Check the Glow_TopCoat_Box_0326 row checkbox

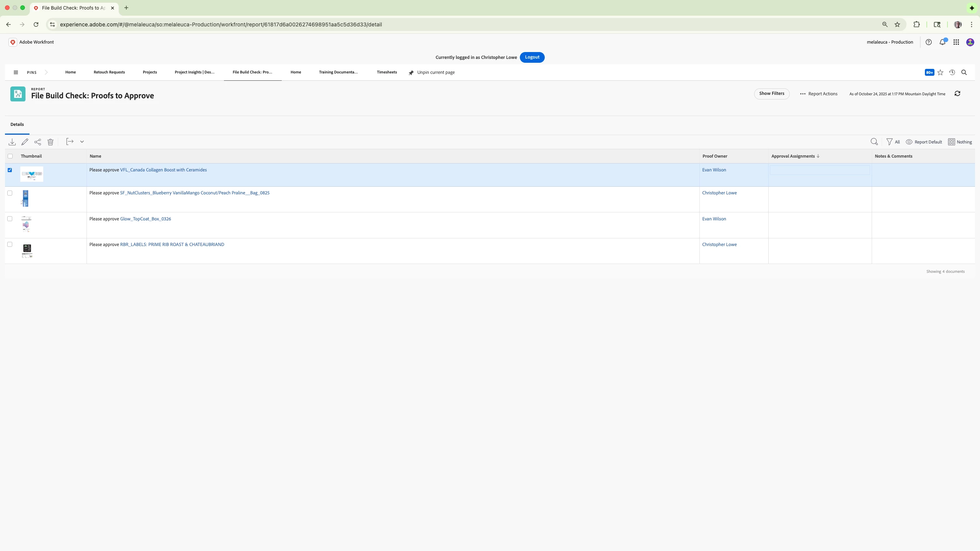click(10, 219)
